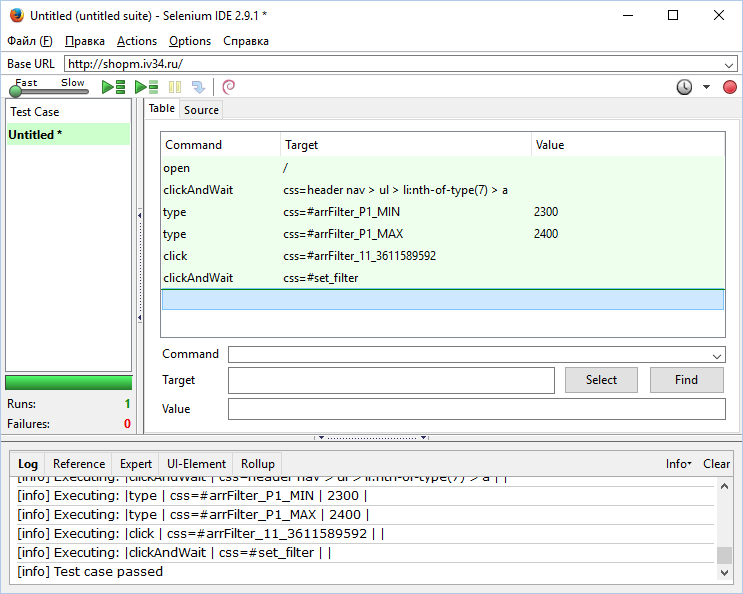Click the value 2400 cell
The height and width of the screenshot is (594, 743).
point(546,234)
